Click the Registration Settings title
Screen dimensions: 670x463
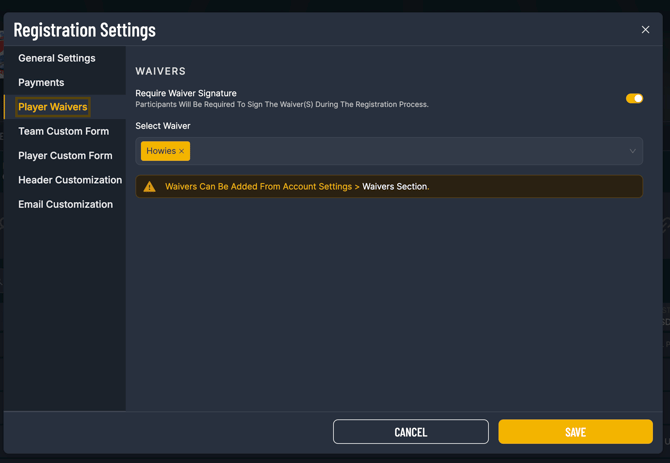click(85, 30)
